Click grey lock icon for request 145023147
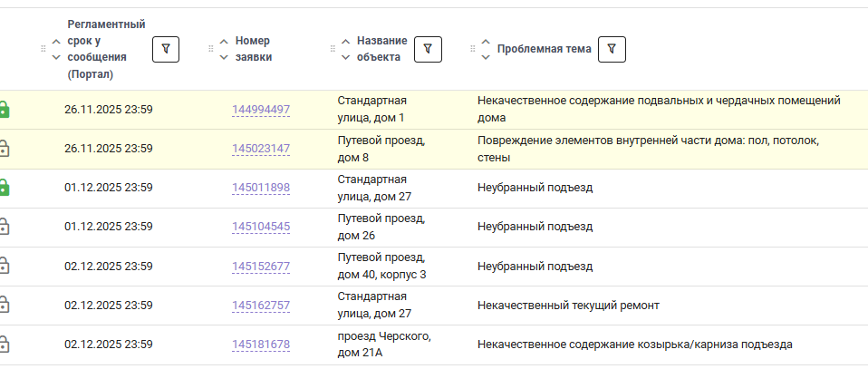 [4, 149]
